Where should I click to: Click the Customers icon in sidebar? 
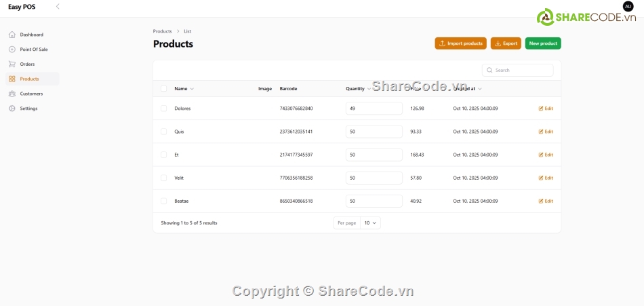point(12,94)
